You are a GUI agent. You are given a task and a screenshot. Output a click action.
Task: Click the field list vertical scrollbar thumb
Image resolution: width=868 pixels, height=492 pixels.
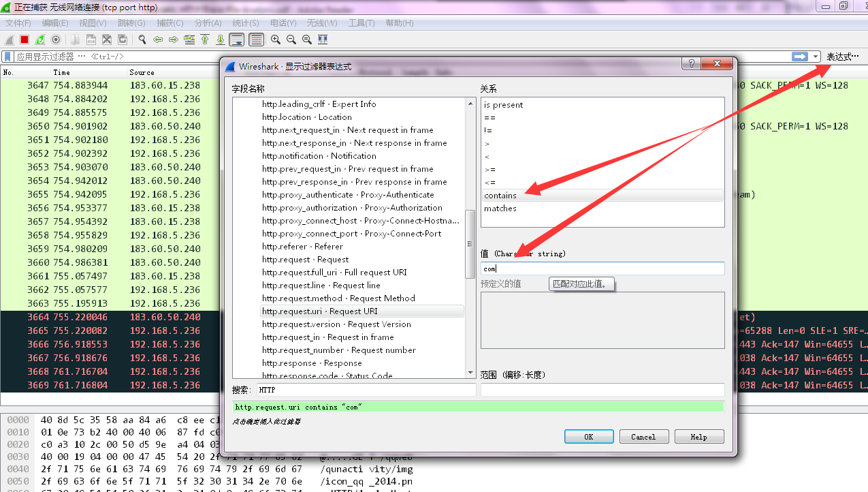(x=470, y=245)
